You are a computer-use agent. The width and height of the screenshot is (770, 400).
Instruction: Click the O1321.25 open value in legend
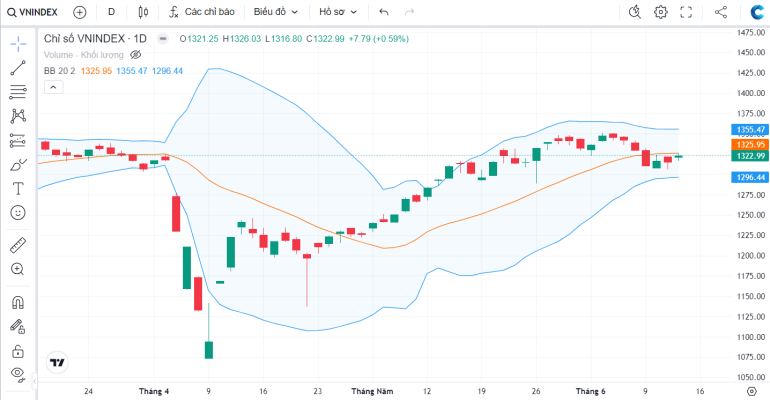[199, 39]
